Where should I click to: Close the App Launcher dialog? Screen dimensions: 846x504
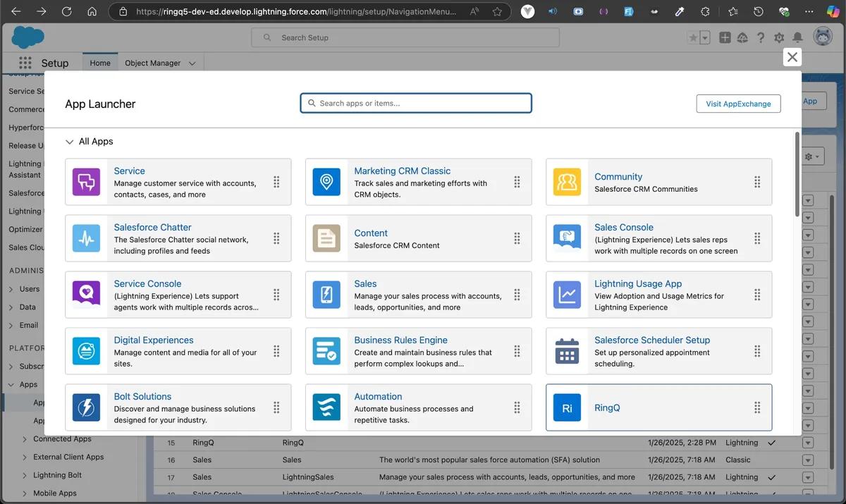[x=792, y=57]
